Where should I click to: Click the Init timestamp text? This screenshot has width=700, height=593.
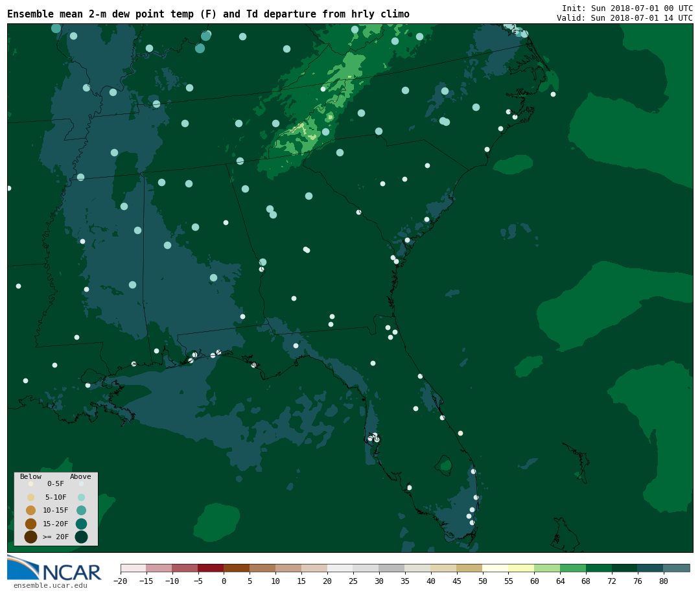pyautogui.click(x=627, y=8)
